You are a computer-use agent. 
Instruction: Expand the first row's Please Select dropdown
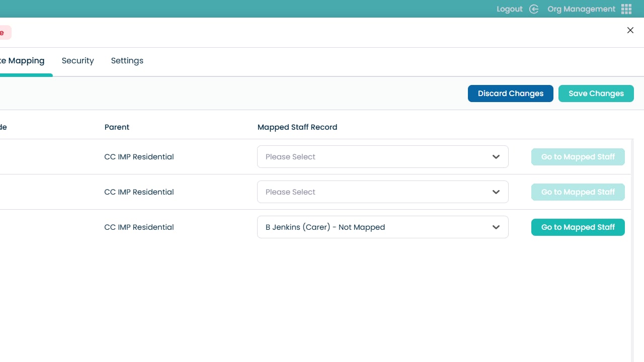(x=382, y=157)
